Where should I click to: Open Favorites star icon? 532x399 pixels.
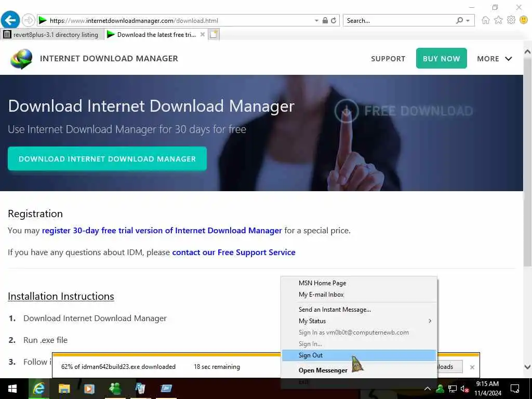click(x=498, y=20)
